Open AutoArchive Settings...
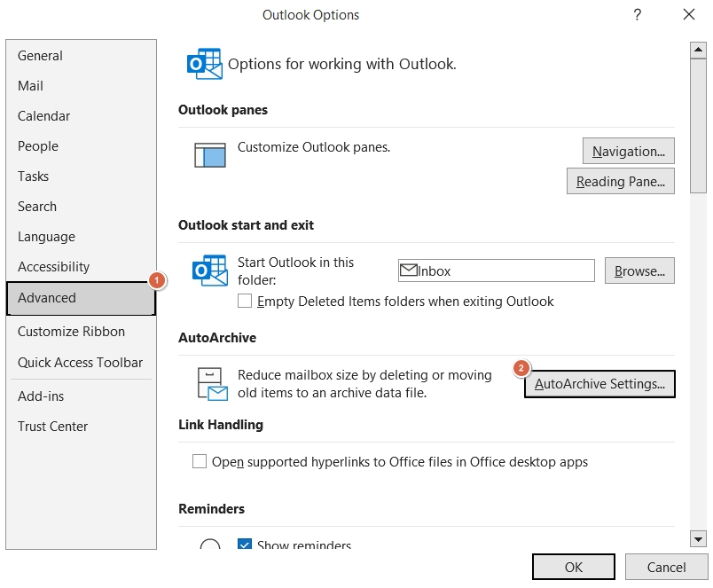The image size is (713, 588). coord(599,384)
